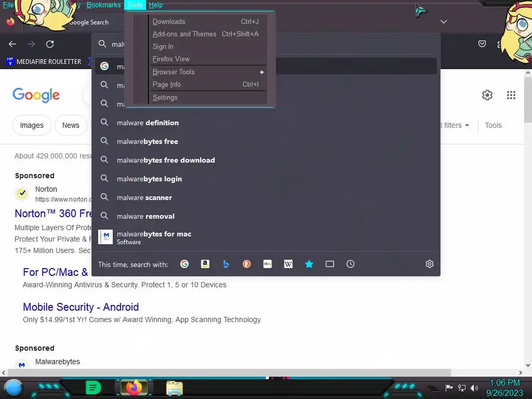This screenshot has width=532, height=399.
Task: Open the Google apps grid
Action: tap(511, 95)
